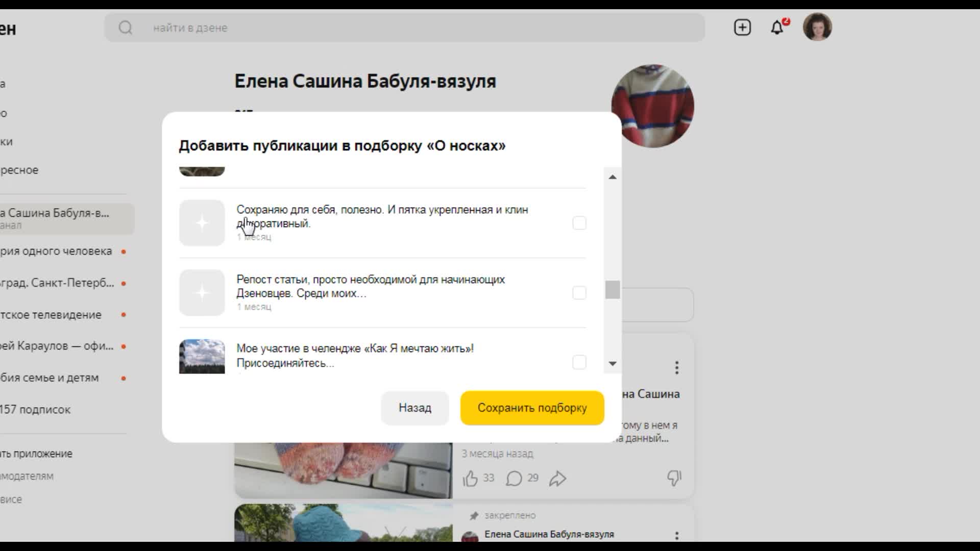Open the sky photo thumbnail of challenge post
980x551 pixels.
[202, 357]
